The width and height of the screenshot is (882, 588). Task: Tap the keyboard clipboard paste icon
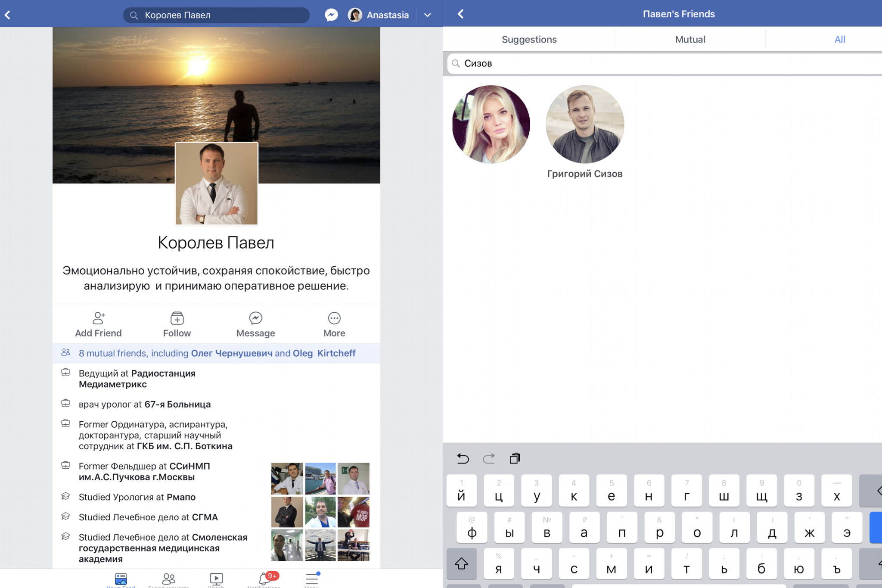pos(515,458)
